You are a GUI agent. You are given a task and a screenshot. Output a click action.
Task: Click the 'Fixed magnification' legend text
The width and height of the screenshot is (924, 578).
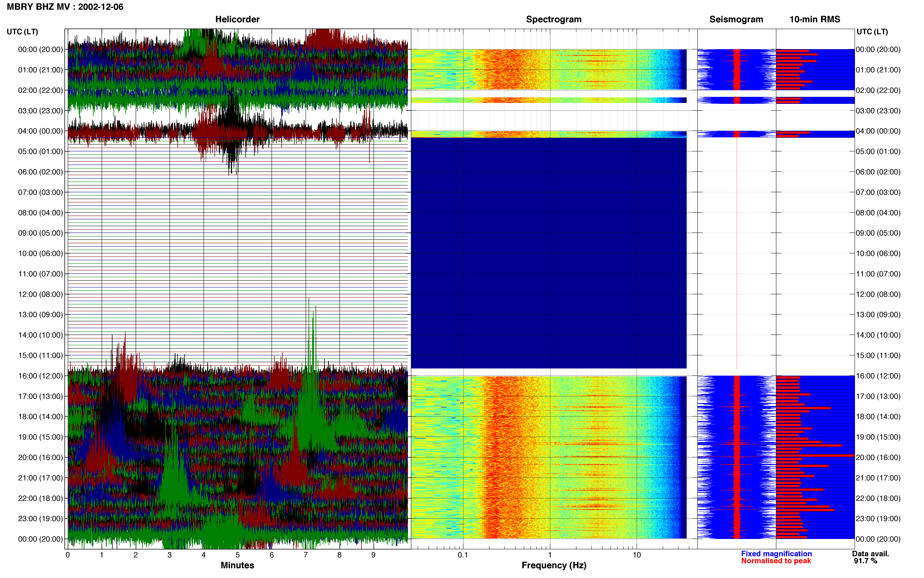776,554
